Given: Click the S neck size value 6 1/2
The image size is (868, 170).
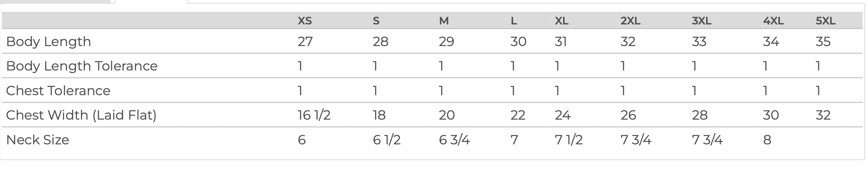Looking at the screenshot, I should point(387,140).
